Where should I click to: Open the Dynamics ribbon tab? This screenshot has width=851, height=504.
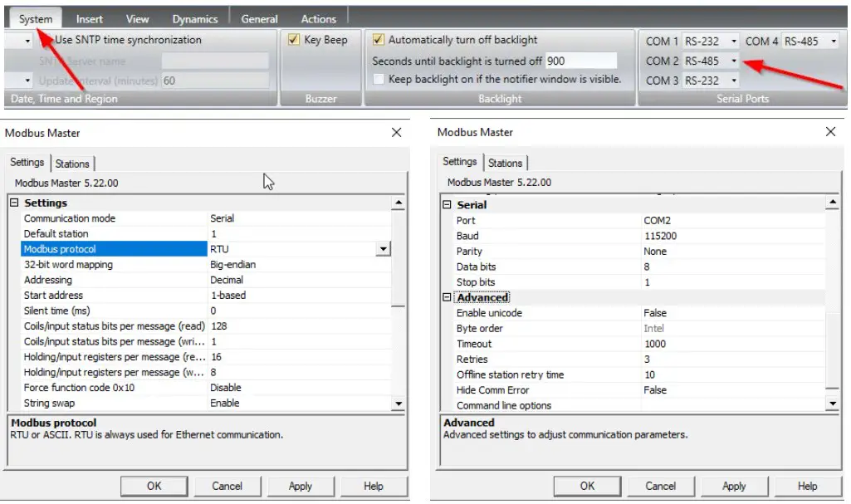[195, 17]
